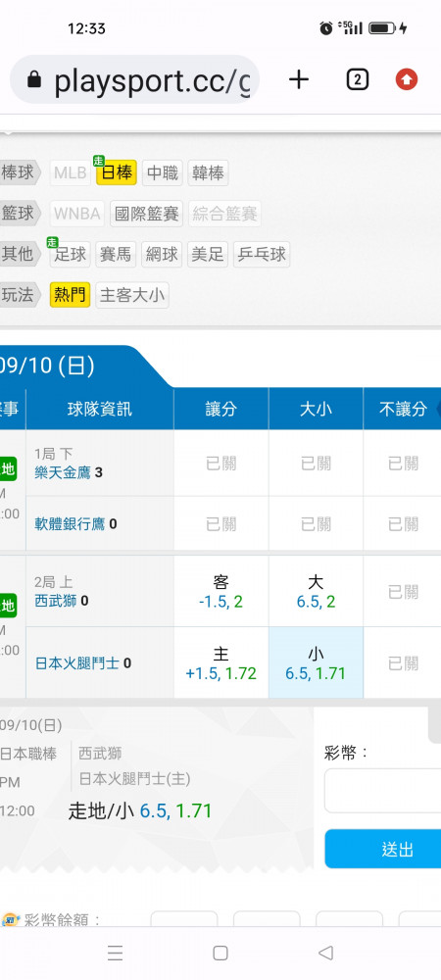This screenshot has width=441, height=980.
Task: Pick the 大 6.5, 2 over bet
Action: 317,591
